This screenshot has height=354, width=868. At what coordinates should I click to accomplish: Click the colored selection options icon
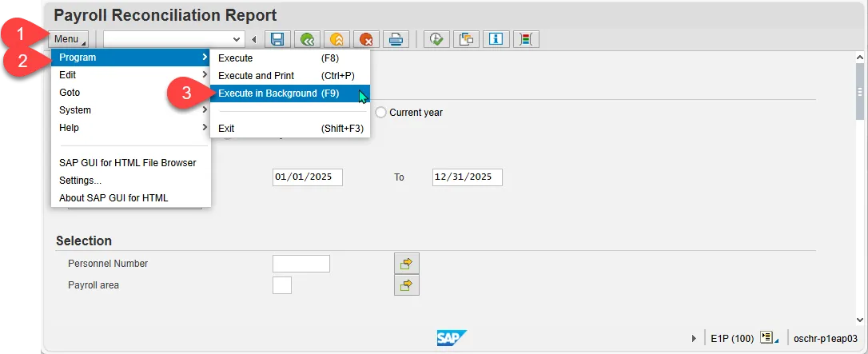click(x=525, y=39)
